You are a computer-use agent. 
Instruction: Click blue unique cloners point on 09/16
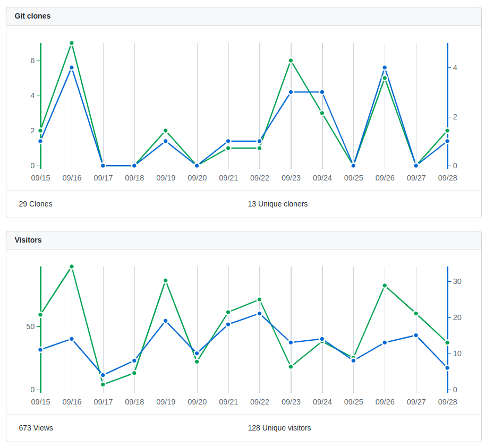72,68
